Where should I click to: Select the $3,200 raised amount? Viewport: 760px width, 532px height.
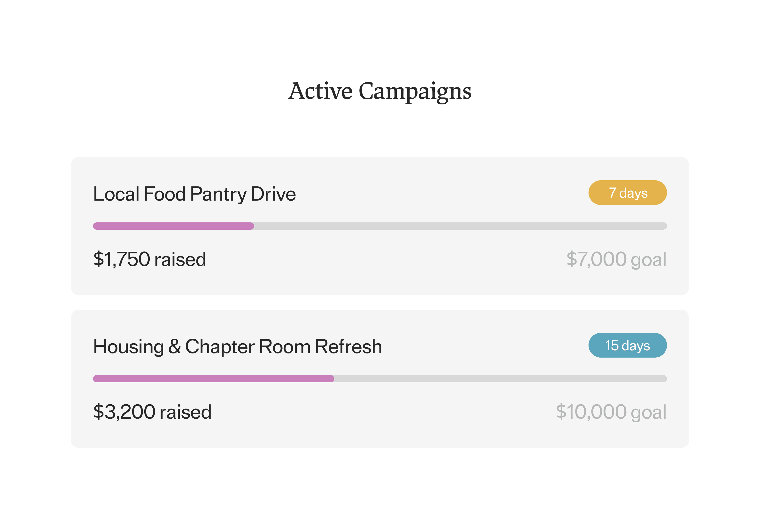coord(152,412)
